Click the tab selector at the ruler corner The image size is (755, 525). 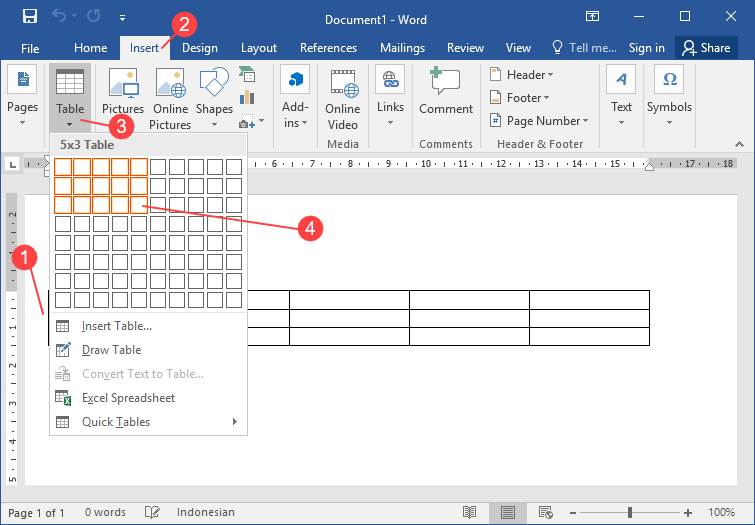tap(13, 165)
